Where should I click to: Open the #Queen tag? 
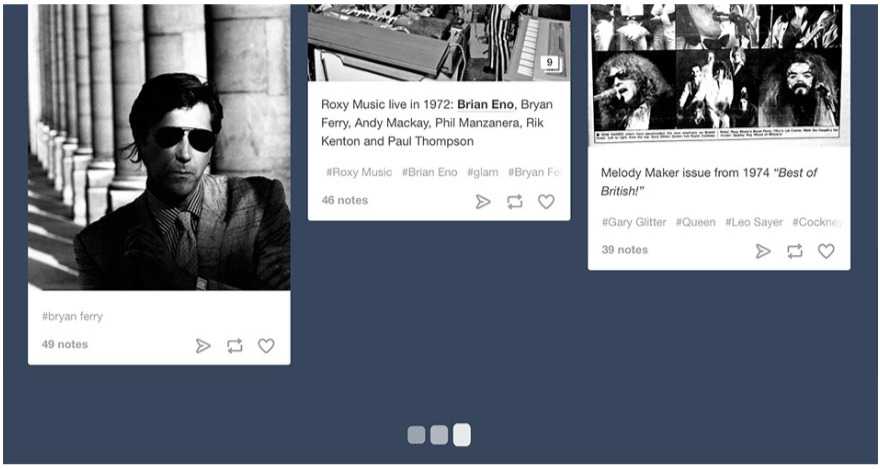click(696, 222)
